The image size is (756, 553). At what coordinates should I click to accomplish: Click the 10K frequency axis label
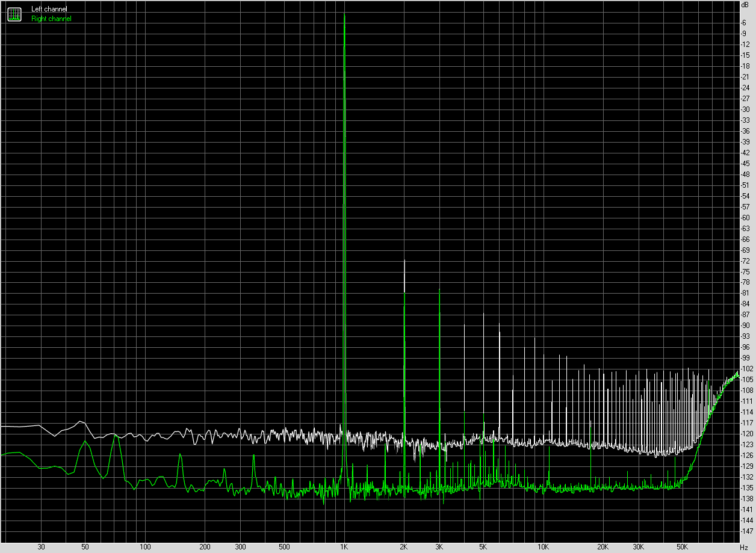543,547
